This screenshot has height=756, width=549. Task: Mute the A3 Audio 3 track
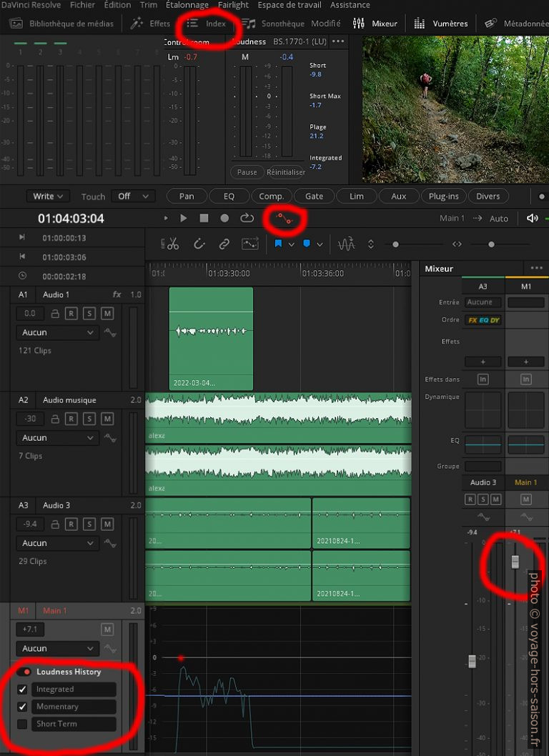(107, 524)
